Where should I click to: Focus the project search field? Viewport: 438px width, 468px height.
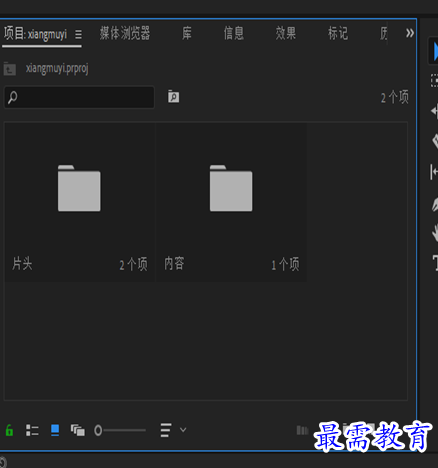pyautogui.click(x=79, y=97)
